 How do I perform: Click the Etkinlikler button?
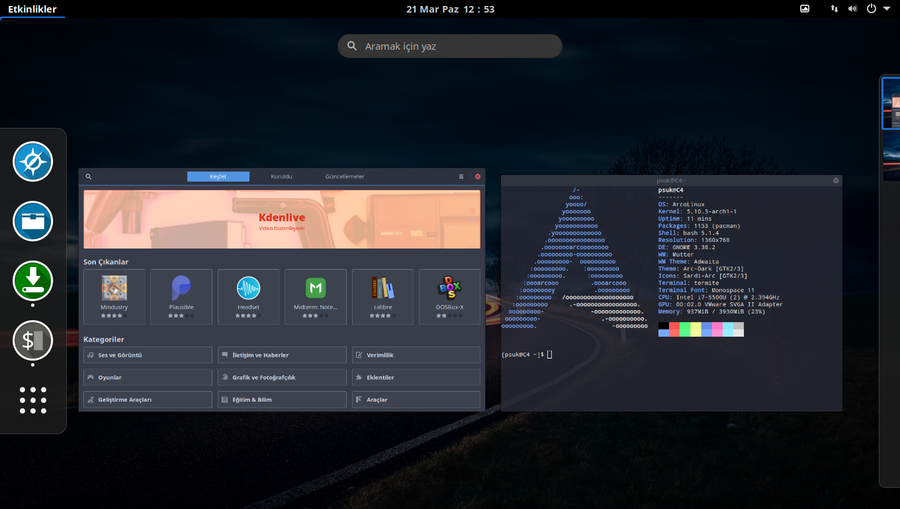point(32,9)
